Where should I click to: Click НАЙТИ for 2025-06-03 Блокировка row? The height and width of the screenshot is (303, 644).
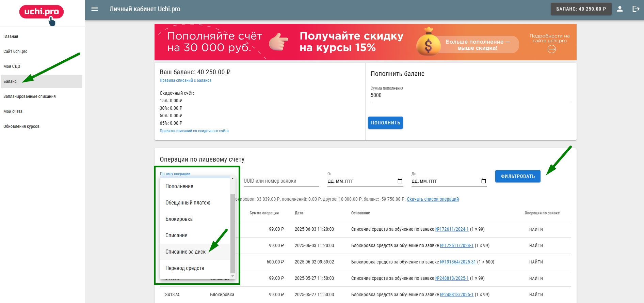[x=536, y=246]
